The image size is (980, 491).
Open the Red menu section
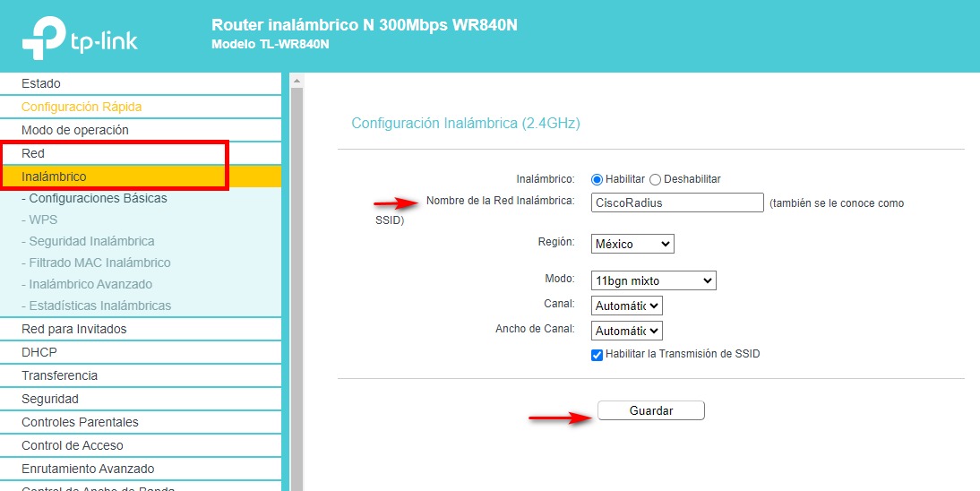33,153
